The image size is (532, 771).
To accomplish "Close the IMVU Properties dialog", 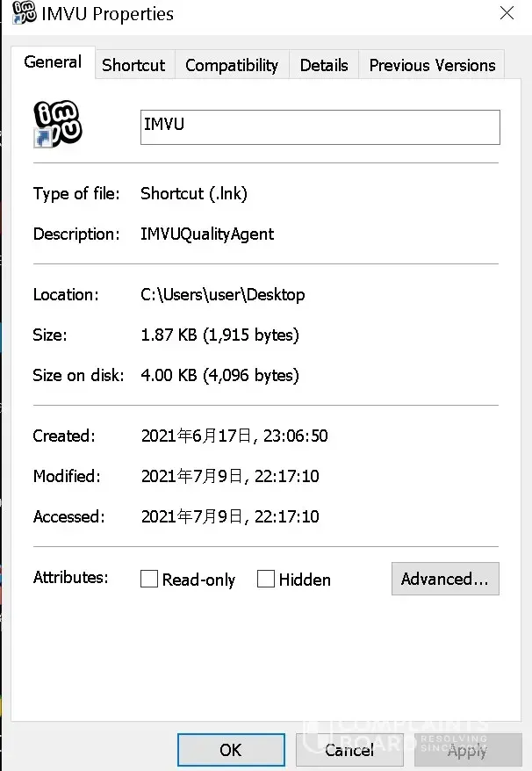I will [x=507, y=13].
